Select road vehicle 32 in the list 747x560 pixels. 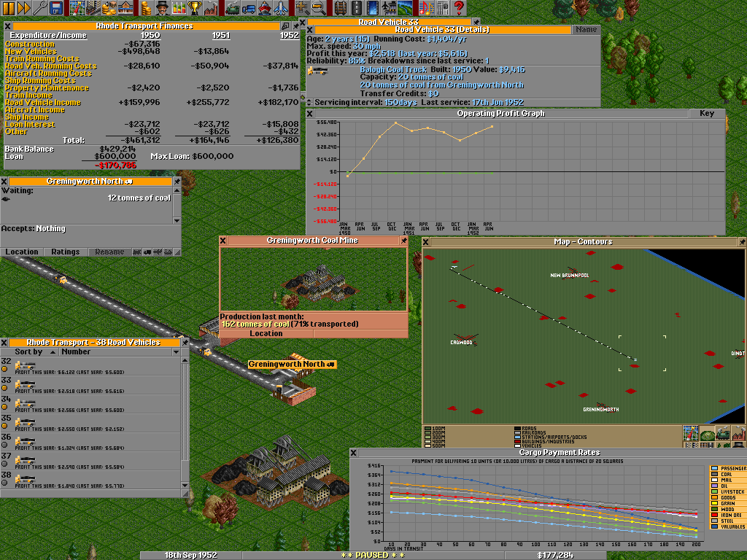(90, 366)
